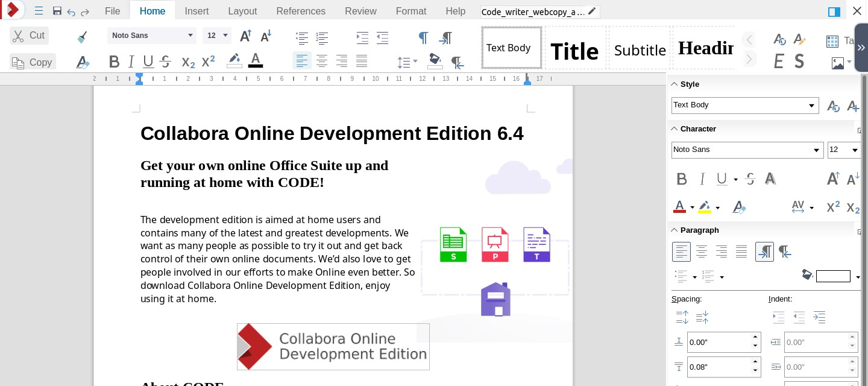Apply the Subtitle style from the gallery
868x386 pixels.
[639, 48]
